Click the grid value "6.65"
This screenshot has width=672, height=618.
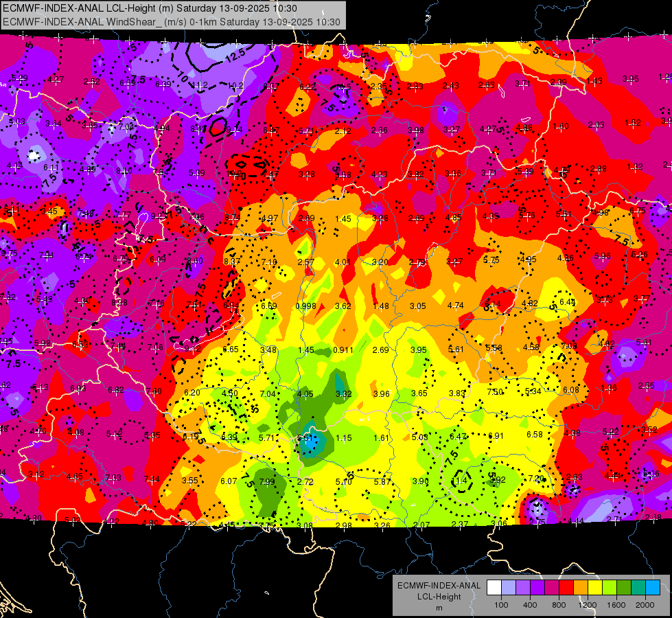click(x=231, y=349)
